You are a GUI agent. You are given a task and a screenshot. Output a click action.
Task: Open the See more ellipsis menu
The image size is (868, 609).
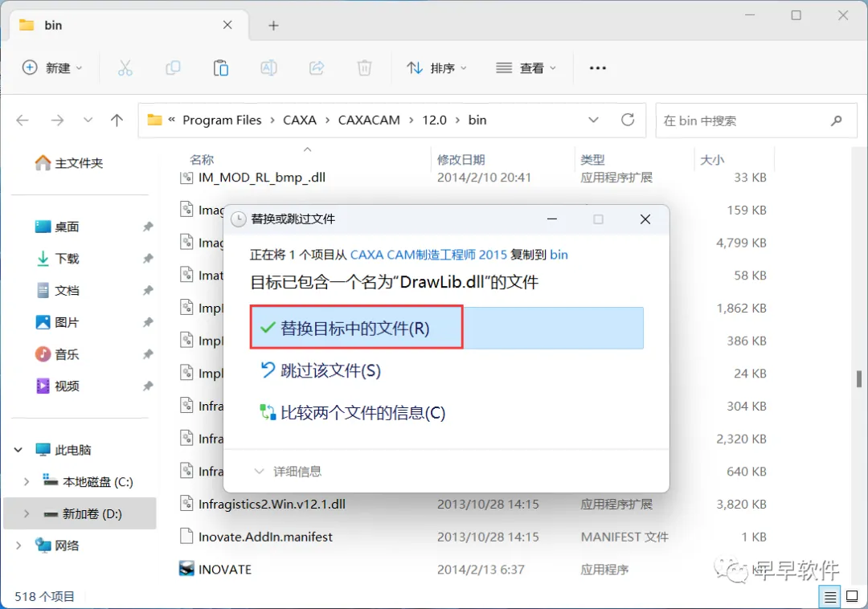(x=598, y=68)
